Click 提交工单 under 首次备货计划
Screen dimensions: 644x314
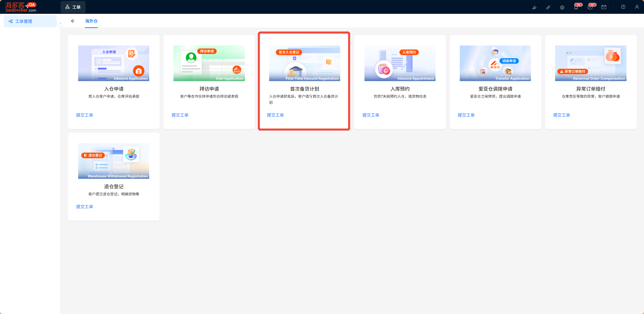tap(276, 115)
